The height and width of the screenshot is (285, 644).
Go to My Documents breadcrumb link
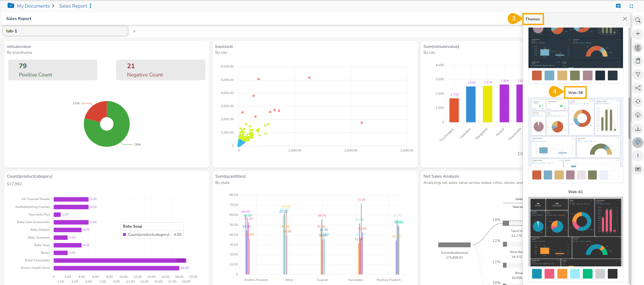(x=33, y=6)
